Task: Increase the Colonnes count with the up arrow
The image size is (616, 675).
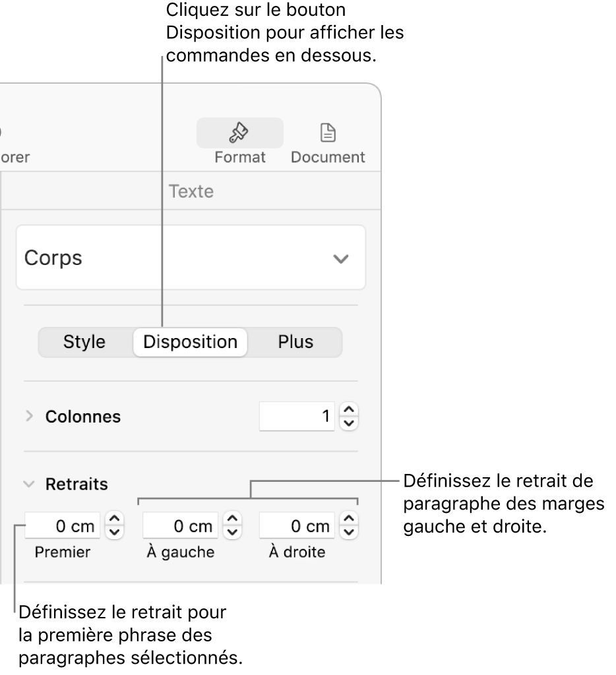Action: [x=350, y=411]
